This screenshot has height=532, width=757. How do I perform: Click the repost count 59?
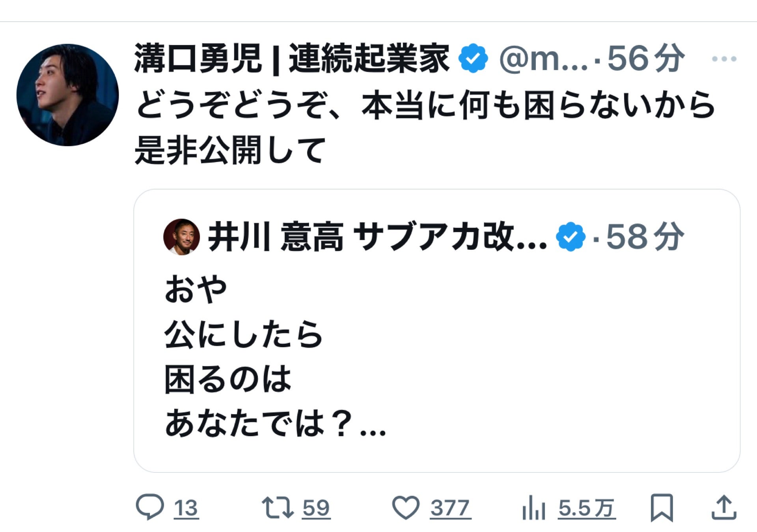[x=316, y=508]
